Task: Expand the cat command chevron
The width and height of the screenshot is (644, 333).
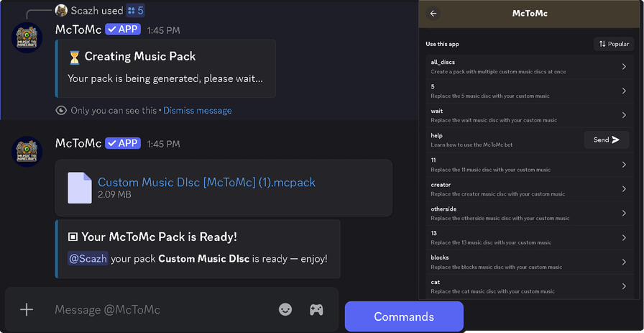Action: coord(623,286)
